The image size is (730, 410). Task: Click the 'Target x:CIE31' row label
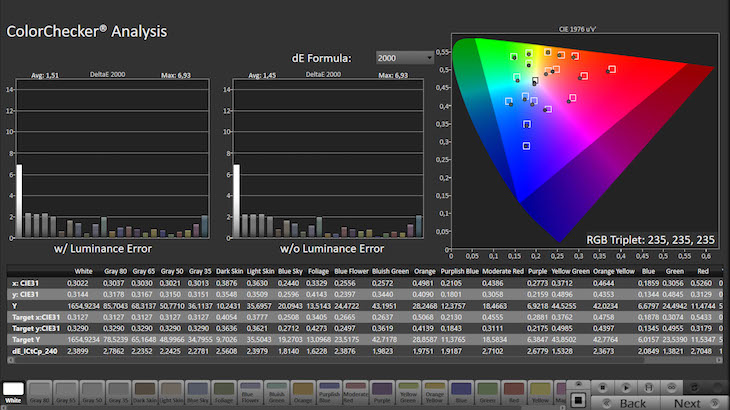pos(36,317)
